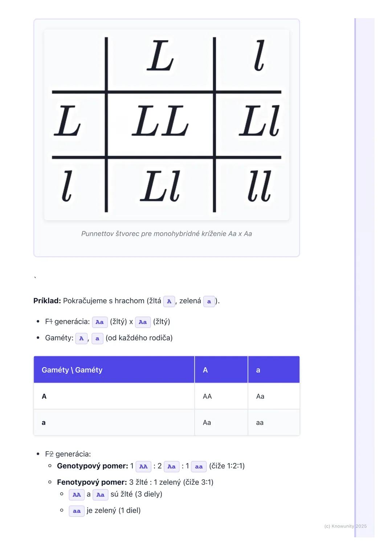Screen dimensions: 392x555
Task: Click the "Gaméty \ Gaméty" table header
Action: [72, 370]
